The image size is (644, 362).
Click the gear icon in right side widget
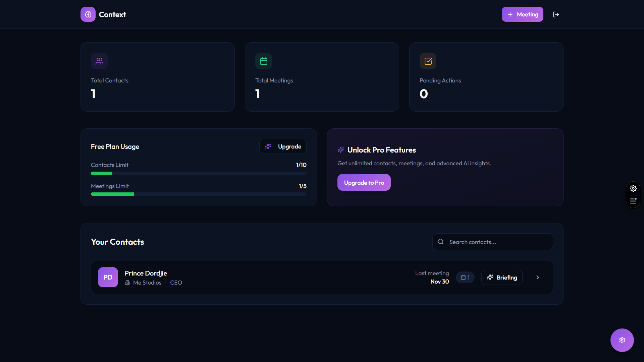pyautogui.click(x=633, y=188)
